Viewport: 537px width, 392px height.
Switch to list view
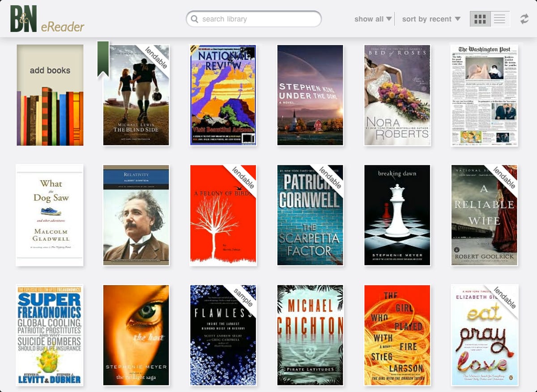coord(500,19)
